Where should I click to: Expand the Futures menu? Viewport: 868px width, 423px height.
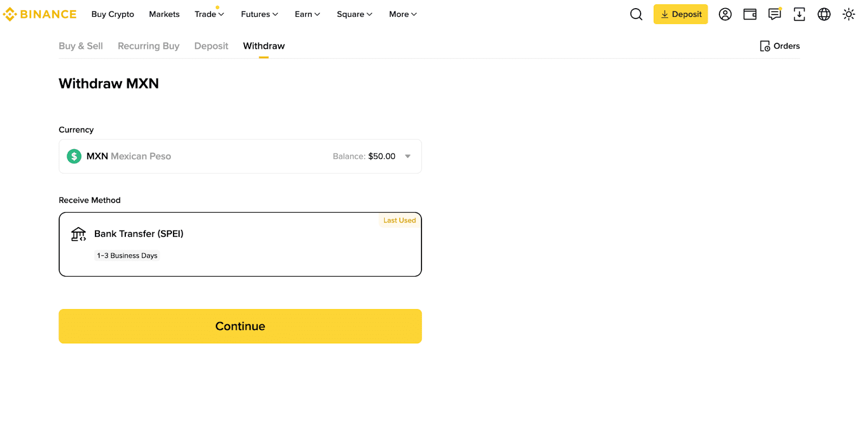(259, 14)
